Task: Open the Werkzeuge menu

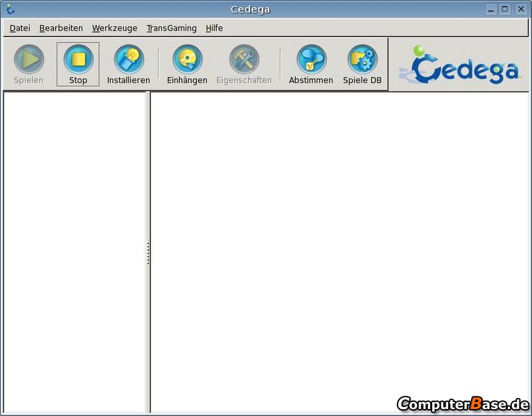Action: (115, 28)
